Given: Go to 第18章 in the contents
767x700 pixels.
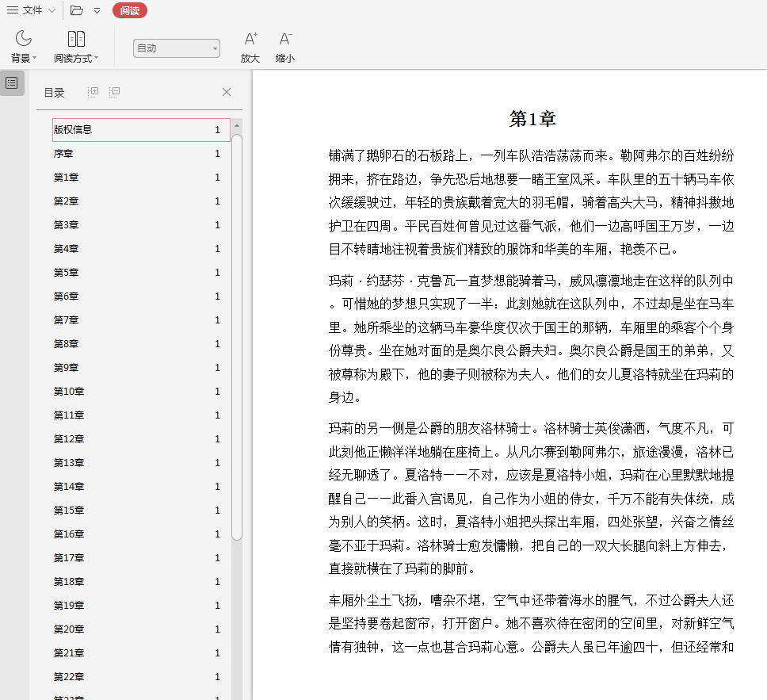Looking at the screenshot, I should pyautogui.click(x=141, y=582).
